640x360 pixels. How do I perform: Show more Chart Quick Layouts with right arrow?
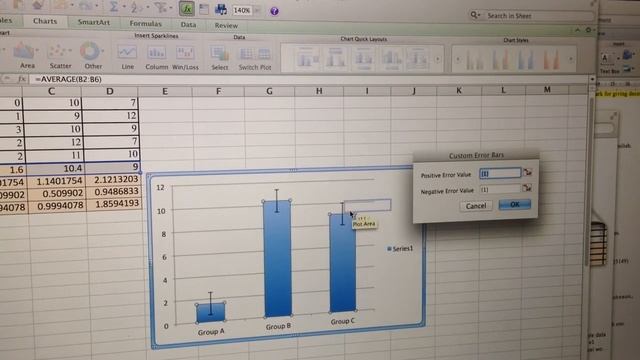(x=438, y=59)
